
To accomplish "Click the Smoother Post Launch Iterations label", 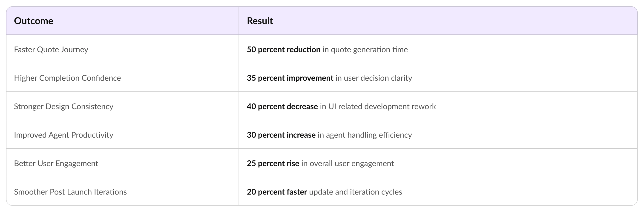I will click(70, 192).
